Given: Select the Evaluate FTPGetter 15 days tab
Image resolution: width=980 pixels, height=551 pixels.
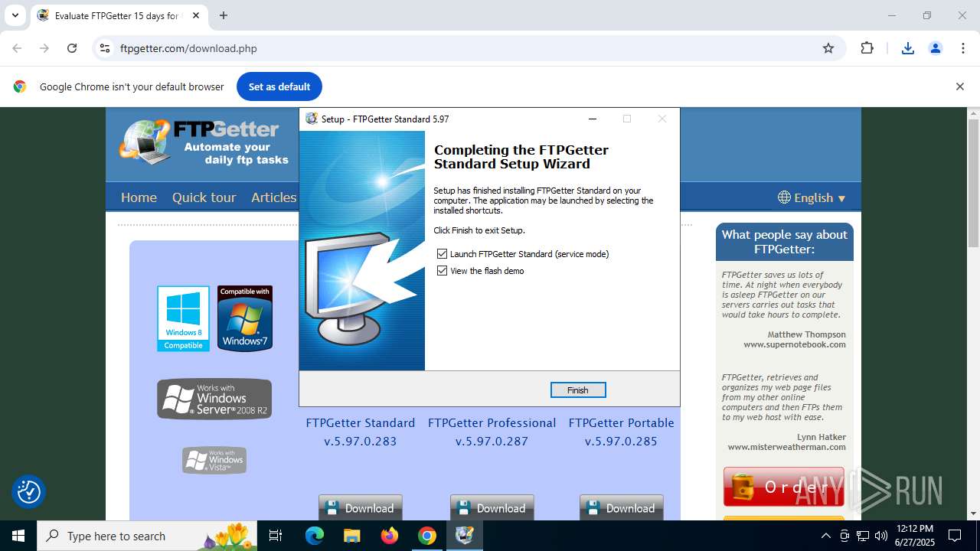Looking at the screenshot, I should tap(108, 15).
